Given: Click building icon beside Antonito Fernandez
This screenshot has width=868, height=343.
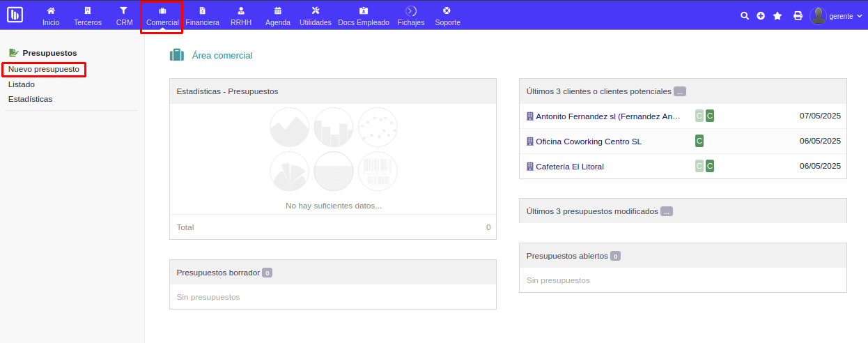Looking at the screenshot, I should (x=530, y=116).
